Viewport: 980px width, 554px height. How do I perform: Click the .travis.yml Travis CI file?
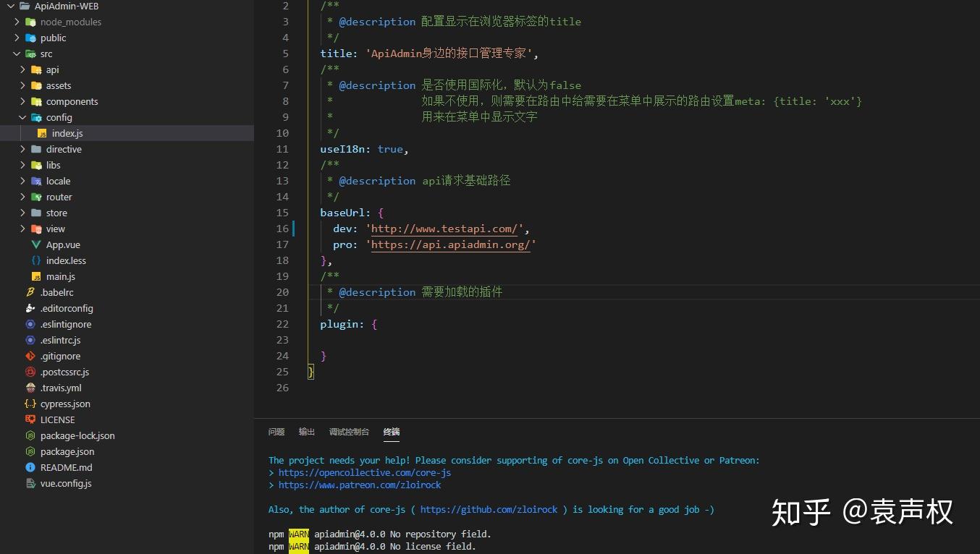(62, 388)
